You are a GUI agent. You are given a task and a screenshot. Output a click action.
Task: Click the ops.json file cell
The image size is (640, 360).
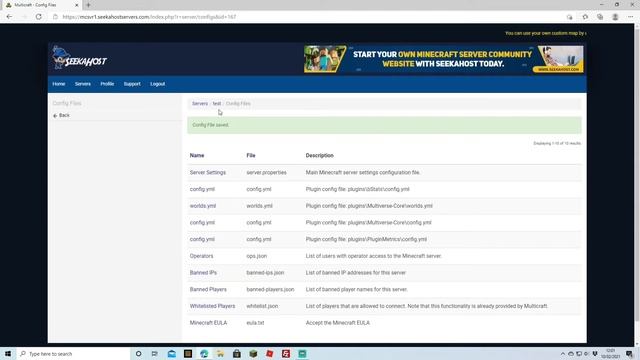coord(257,256)
